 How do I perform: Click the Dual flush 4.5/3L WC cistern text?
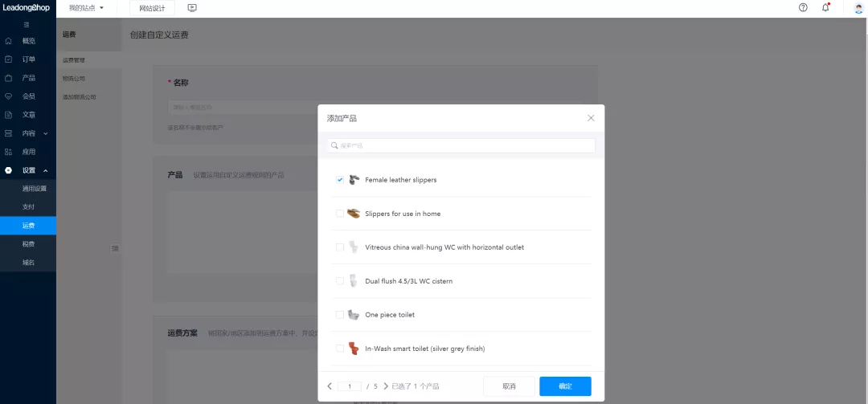(x=408, y=281)
